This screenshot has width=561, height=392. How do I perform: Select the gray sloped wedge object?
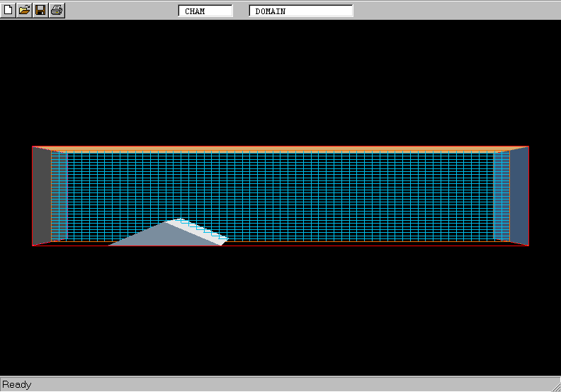point(152,237)
